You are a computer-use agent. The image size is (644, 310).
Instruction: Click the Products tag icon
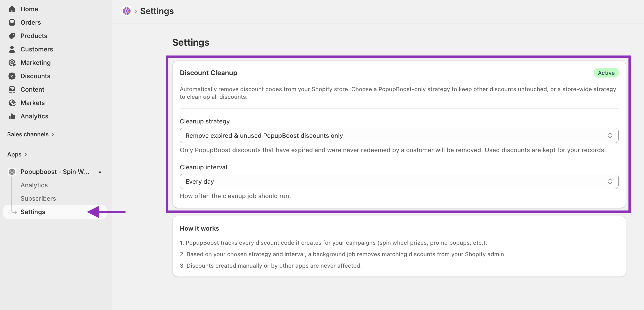(x=12, y=36)
